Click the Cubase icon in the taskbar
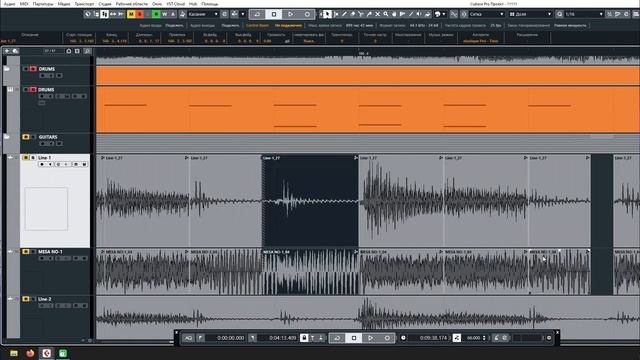 pyautogui.click(x=47, y=353)
